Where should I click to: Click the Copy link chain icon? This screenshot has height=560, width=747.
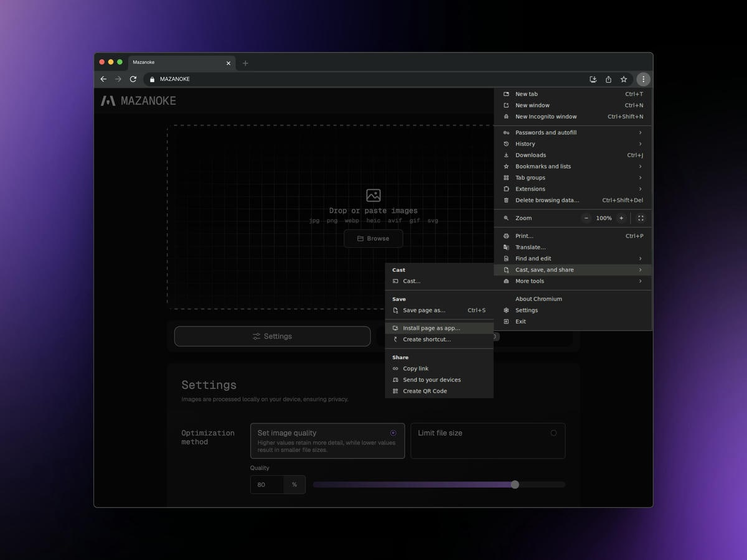click(x=395, y=368)
